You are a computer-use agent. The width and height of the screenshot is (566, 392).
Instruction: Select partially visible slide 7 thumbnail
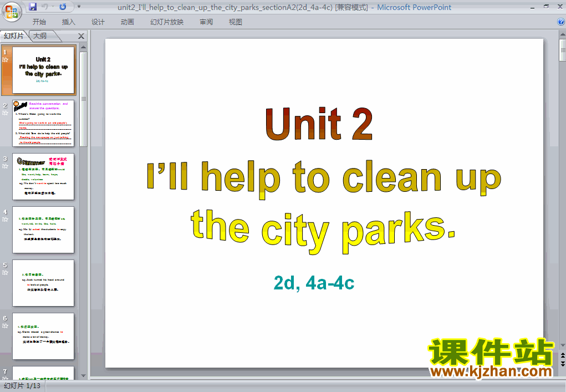(43, 373)
